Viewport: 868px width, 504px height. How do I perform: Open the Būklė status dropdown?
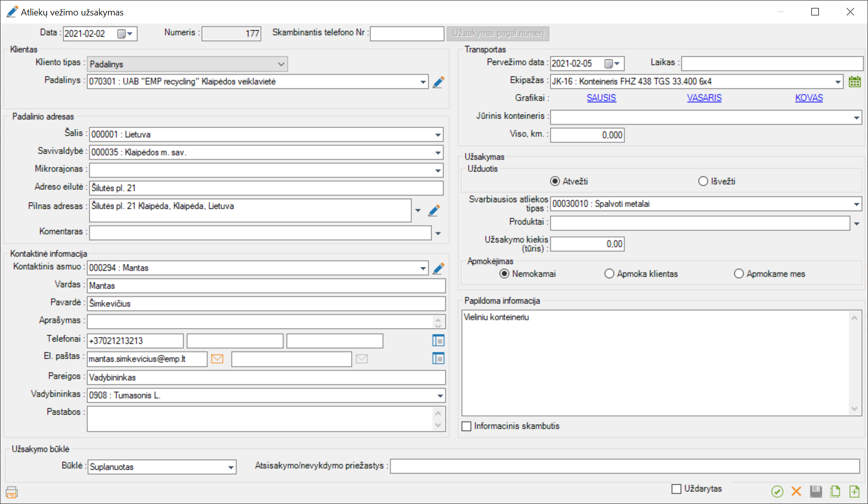click(x=231, y=467)
